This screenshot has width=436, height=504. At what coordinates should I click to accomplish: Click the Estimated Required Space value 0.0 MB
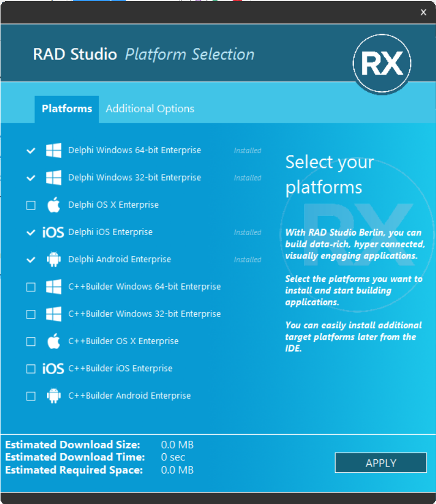coord(177,470)
